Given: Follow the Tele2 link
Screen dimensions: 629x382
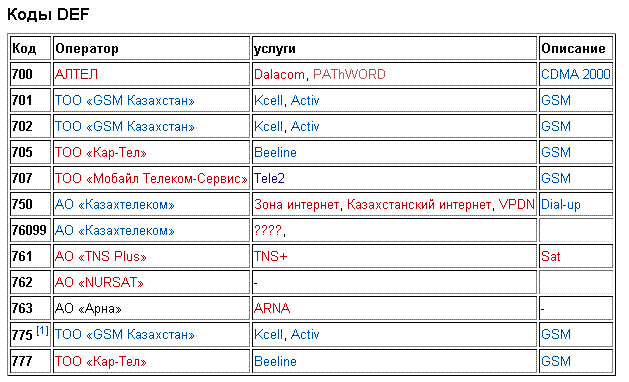Looking at the screenshot, I should 269,178.
